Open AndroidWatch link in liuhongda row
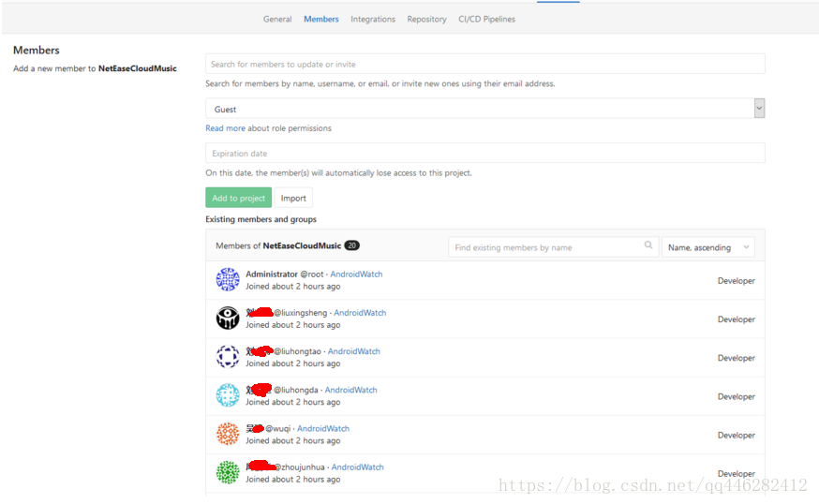Screen dimensions: 819x504 (x=351, y=390)
